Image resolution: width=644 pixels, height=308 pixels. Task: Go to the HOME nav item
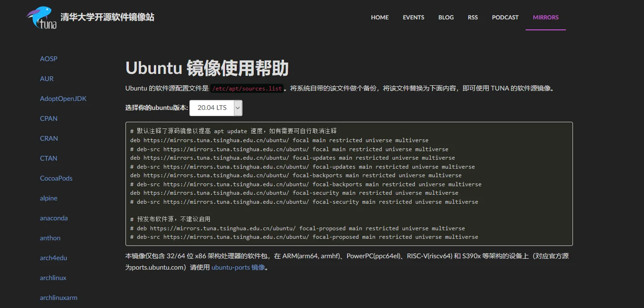click(x=380, y=18)
